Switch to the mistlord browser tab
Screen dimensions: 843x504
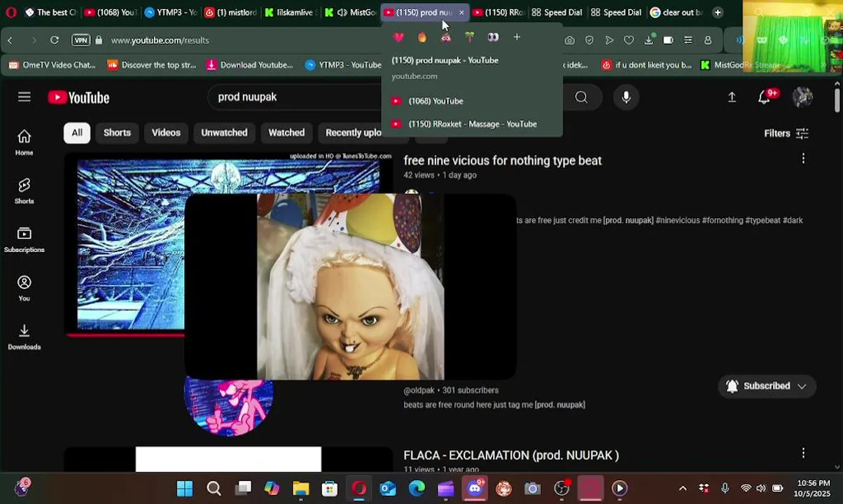(230, 12)
